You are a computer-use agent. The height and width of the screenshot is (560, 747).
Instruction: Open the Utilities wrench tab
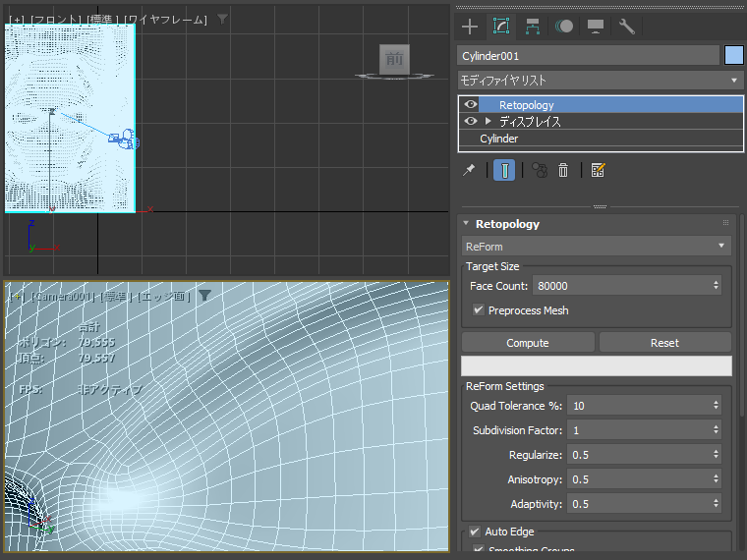tap(627, 27)
